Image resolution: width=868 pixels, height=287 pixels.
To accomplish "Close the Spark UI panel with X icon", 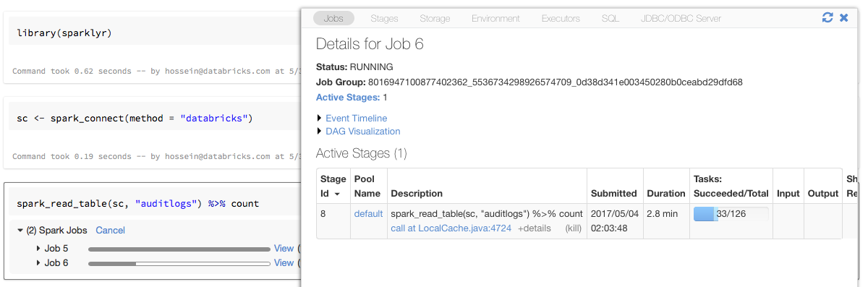I will tap(843, 18).
